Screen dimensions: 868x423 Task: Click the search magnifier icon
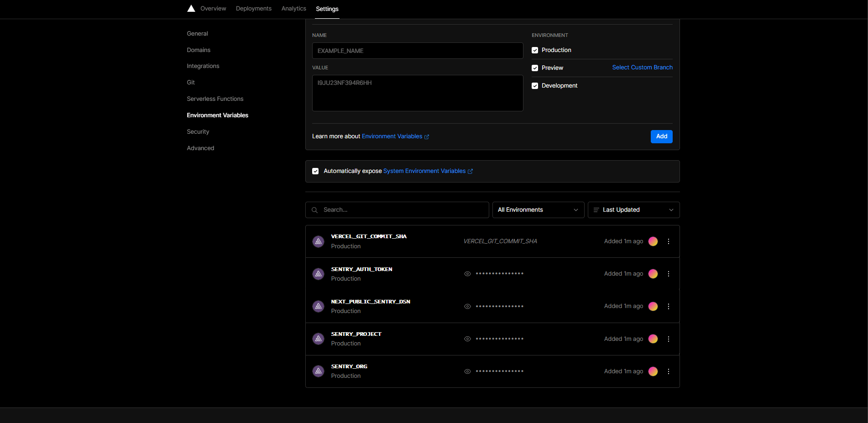(314, 210)
